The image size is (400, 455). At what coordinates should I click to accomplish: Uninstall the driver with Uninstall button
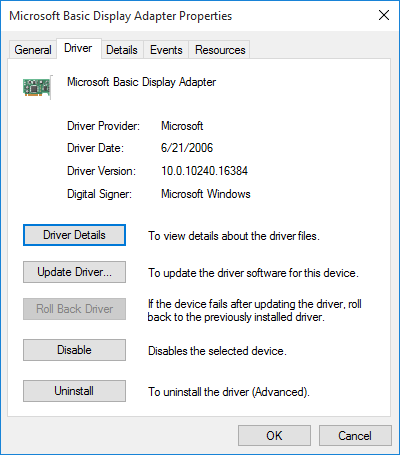74,391
